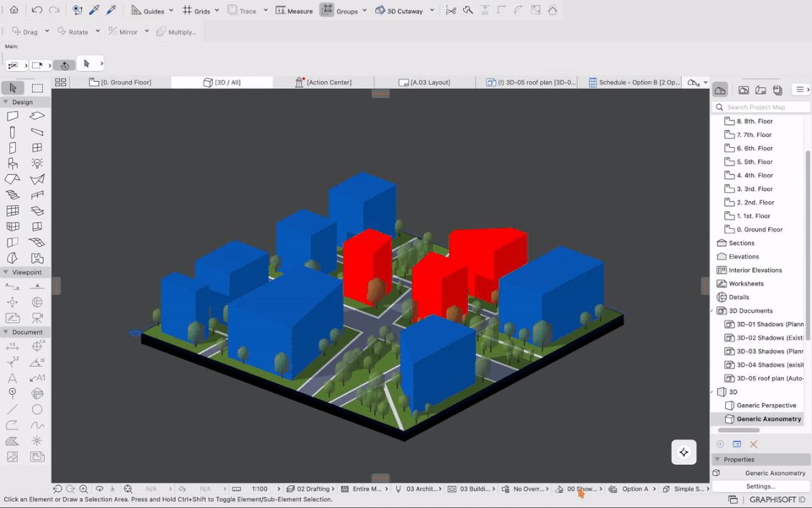Switch to the [0. Ground Floor] tab
This screenshot has width=812, height=508.
tap(120, 83)
